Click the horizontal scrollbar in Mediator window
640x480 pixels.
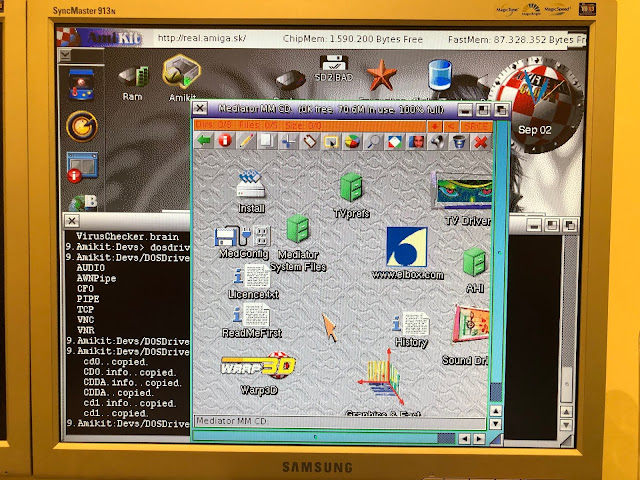tap(324, 438)
